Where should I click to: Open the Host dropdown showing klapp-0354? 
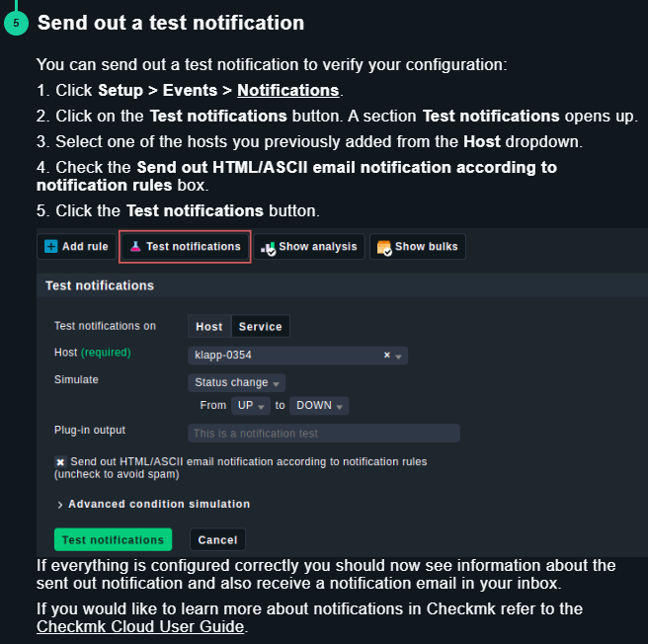296,355
